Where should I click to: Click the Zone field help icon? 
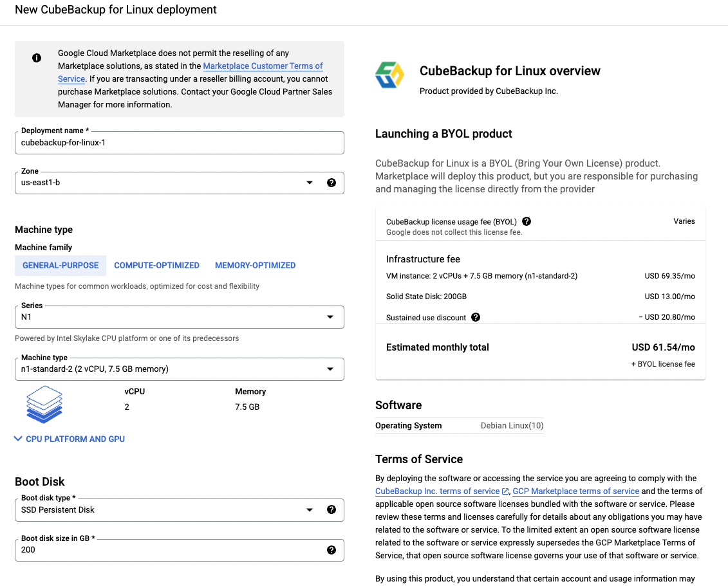[331, 182]
